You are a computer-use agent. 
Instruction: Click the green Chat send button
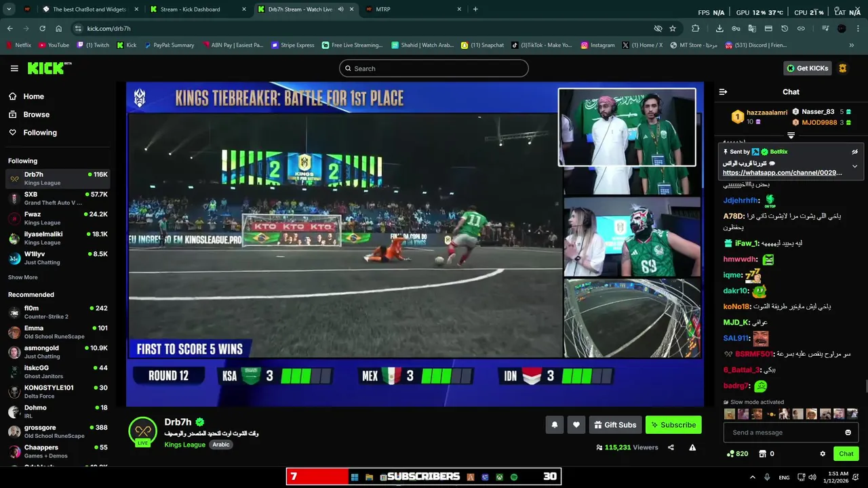click(846, 454)
